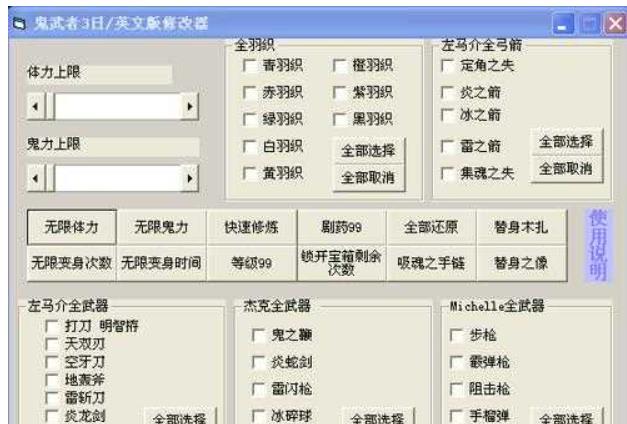Viewport: 627px width, 424px height.
Task: Enable the 炎蛇剑 checkbox
Action: click(259, 362)
